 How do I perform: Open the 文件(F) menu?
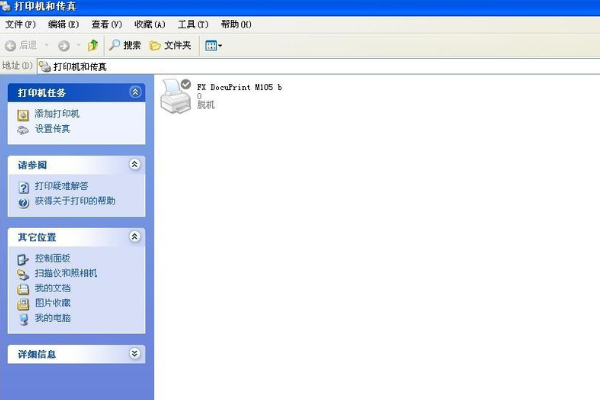click(x=20, y=24)
